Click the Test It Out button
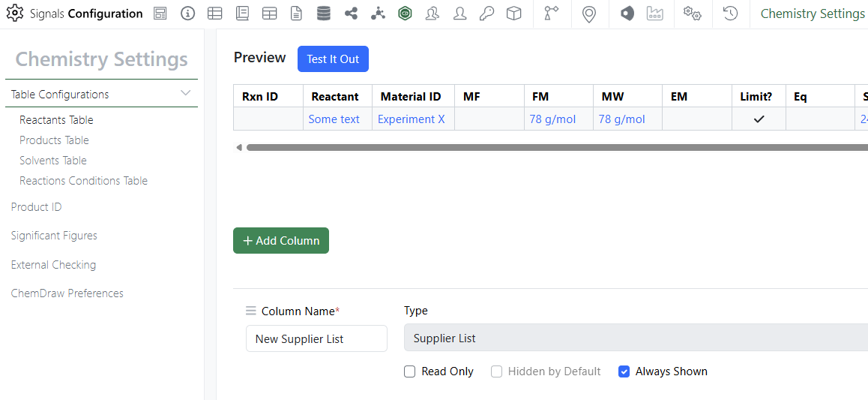This screenshot has width=868, height=400. 333,59
